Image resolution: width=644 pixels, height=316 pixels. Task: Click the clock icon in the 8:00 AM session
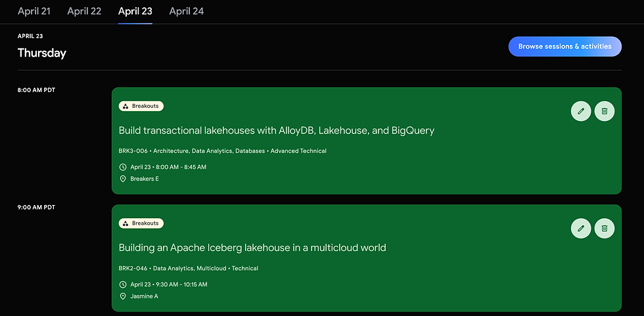(123, 167)
